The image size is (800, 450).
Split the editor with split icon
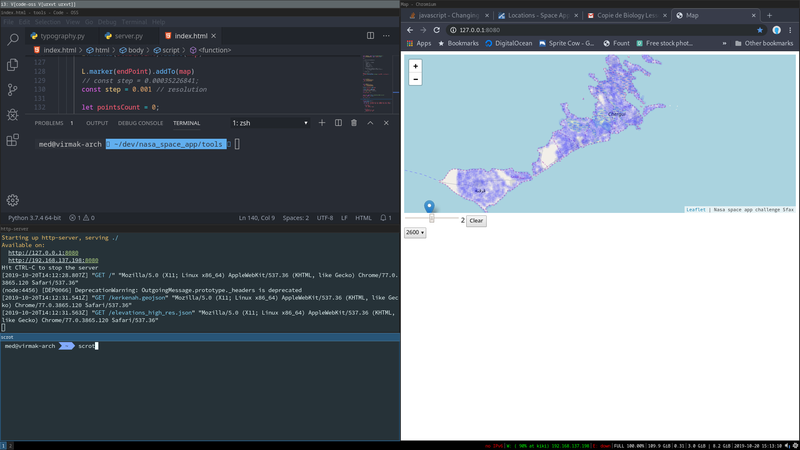tap(370, 36)
